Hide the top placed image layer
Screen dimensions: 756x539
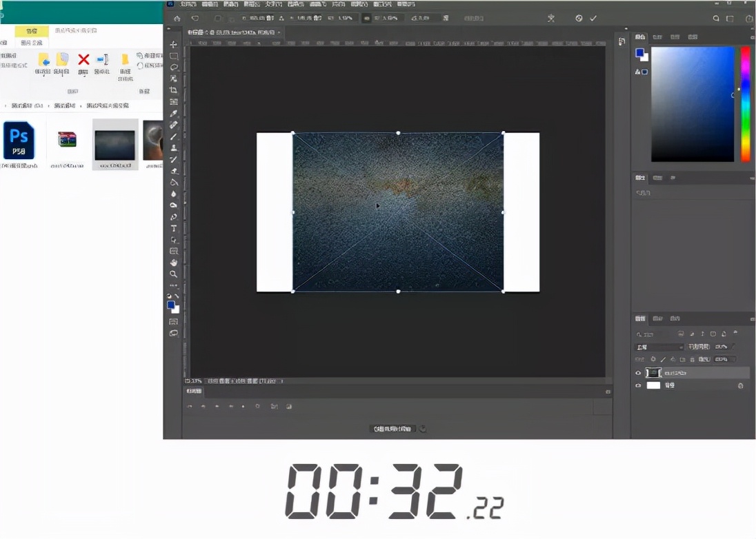[x=638, y=373]
